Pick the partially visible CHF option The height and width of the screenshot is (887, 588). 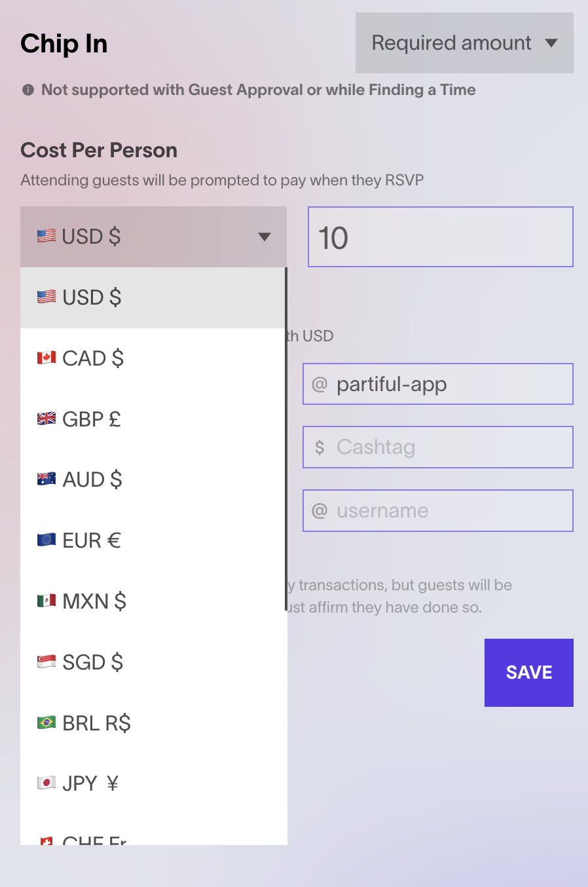click(x=154, y=831)
